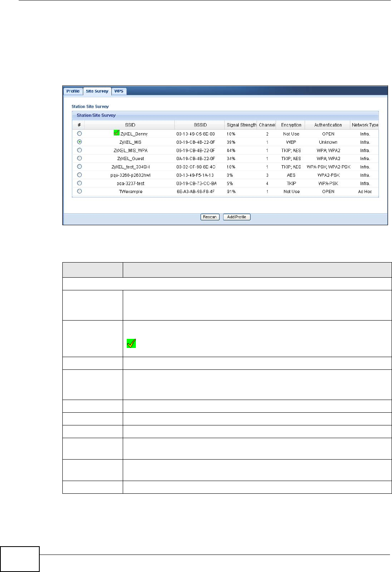
Task: Click BSSID 06-19-CB-4B-22-0F
Action: [195, 151]
